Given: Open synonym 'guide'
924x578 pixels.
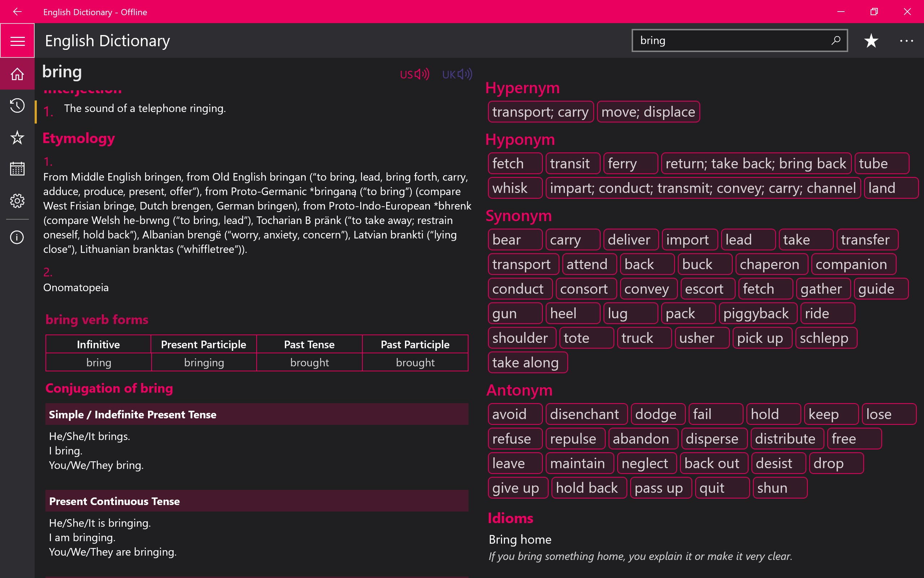Looking at the screenshot, I should tap(881, 289).
